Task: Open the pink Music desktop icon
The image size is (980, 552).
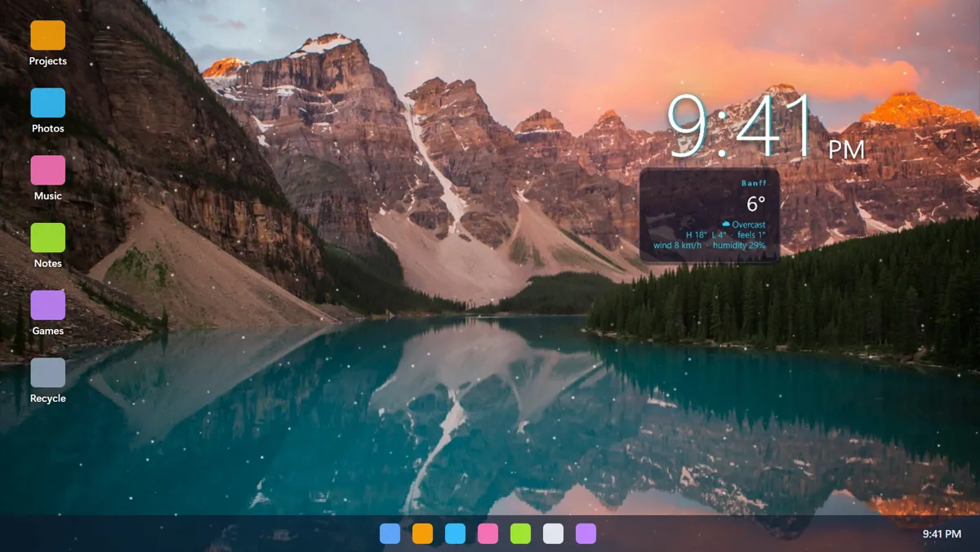Action: click(x=47, y=171)
